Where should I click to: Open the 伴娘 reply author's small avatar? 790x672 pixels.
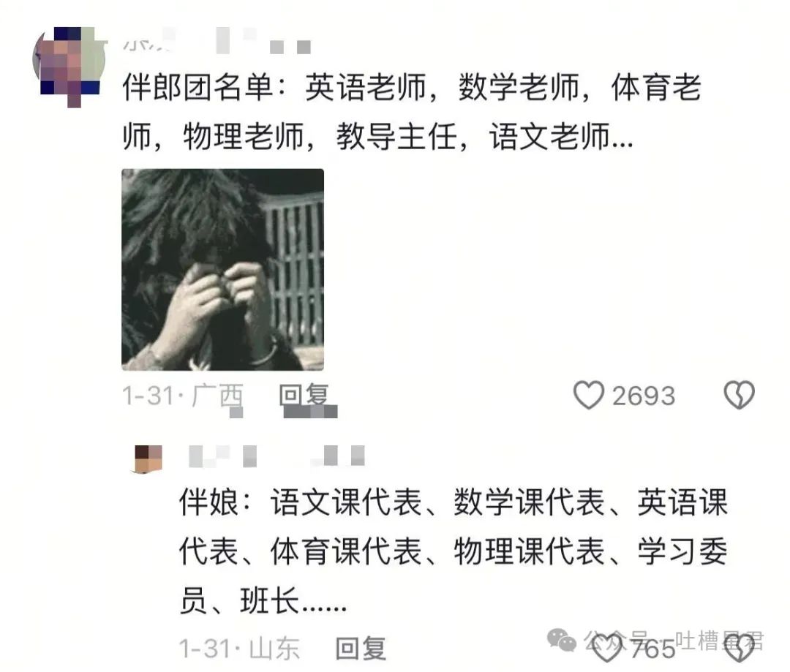coord(148,459)
